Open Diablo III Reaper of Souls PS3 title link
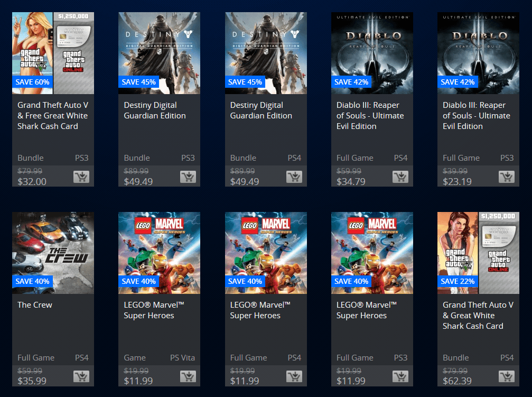532x397 pixels. tap(477, 115)
